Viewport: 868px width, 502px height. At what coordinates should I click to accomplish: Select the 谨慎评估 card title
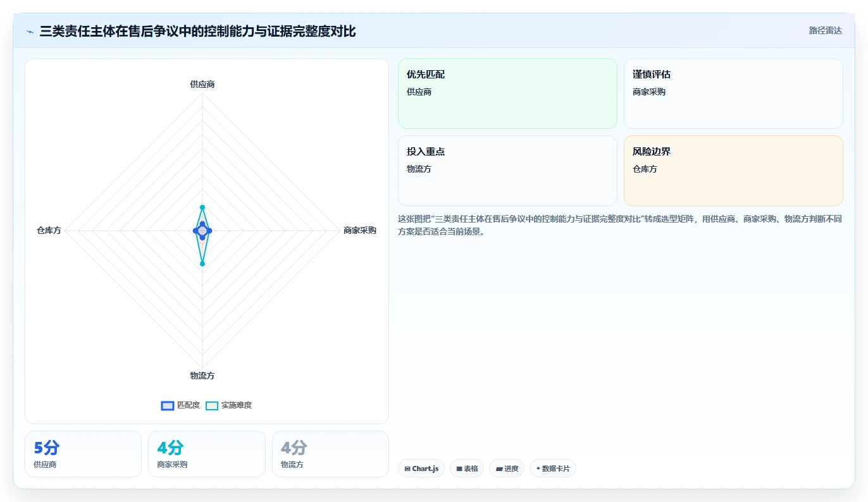652,75
